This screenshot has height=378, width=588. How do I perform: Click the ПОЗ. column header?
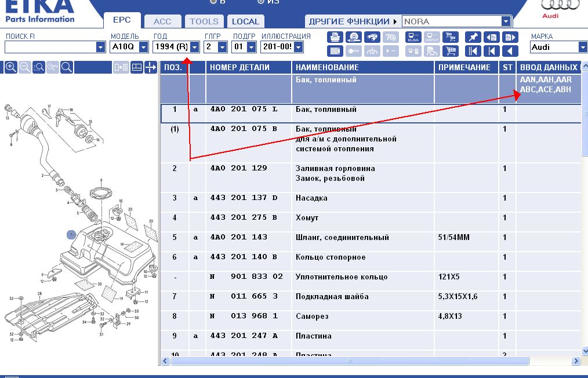coord(173,67)
